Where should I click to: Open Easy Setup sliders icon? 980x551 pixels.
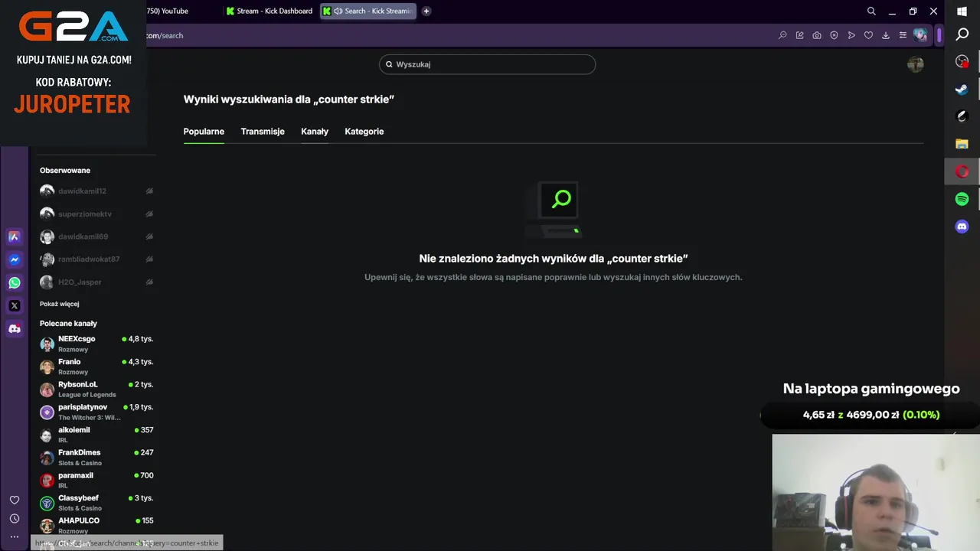coord(903,35)
